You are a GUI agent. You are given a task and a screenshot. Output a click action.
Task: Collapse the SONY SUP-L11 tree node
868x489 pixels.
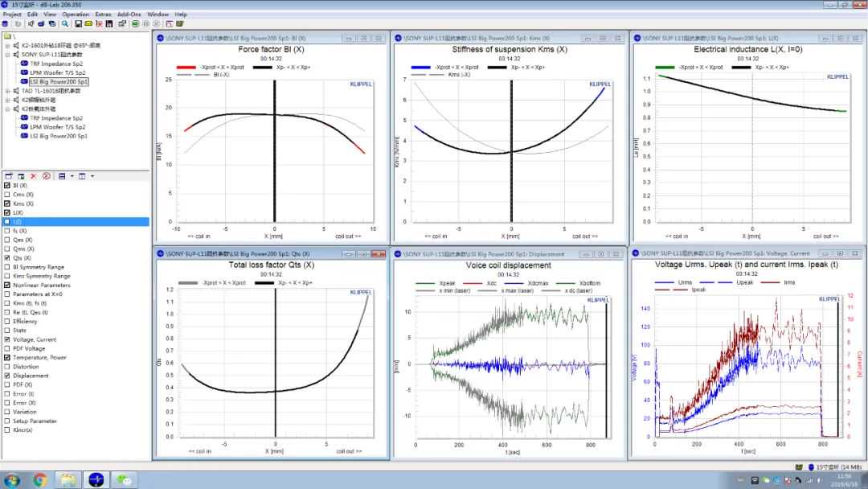(7, 54)
